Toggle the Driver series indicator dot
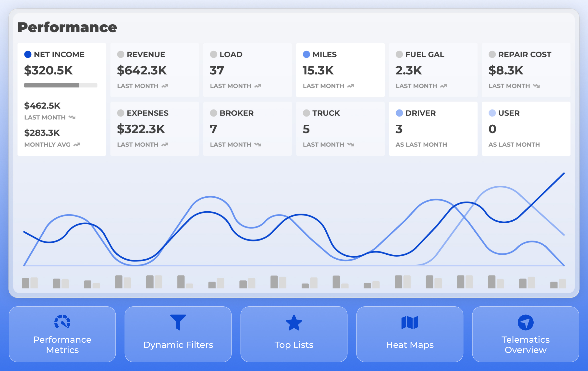588x371 pixels. (x=399, y=113)
